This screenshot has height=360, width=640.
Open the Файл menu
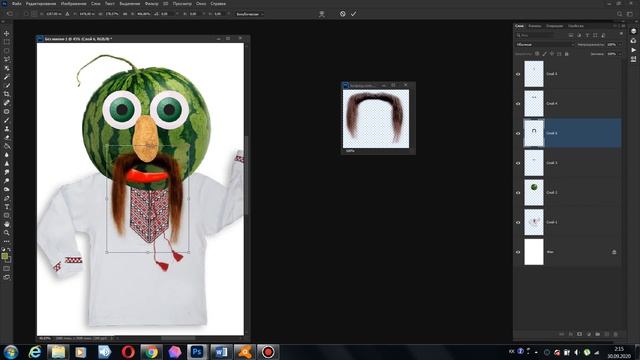click(x=17, y=4)
